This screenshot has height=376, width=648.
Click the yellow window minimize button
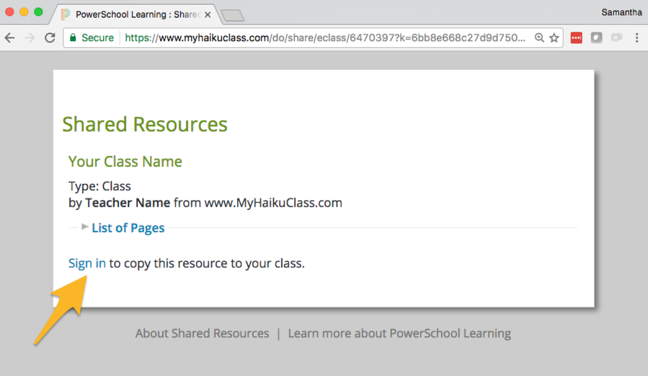point(24,12)
